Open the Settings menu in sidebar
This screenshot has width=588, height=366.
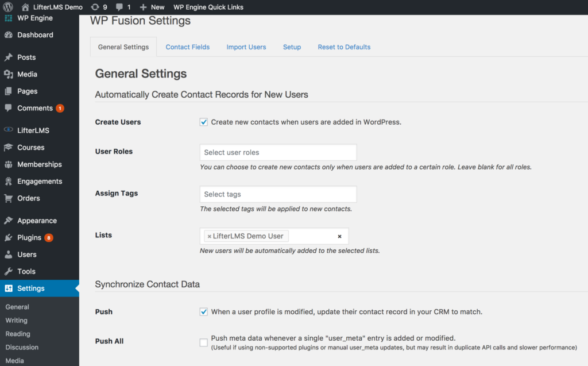pos(40,288)
